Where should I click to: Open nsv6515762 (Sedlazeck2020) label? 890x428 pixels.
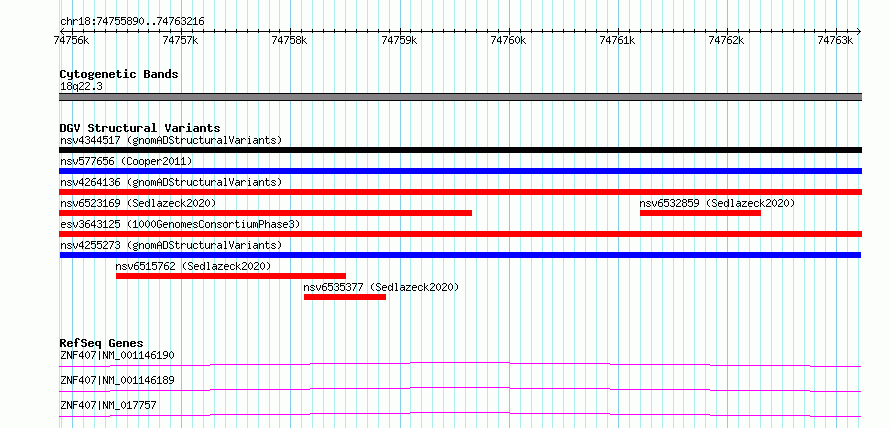pyautogui.click(x=194, y=266)
